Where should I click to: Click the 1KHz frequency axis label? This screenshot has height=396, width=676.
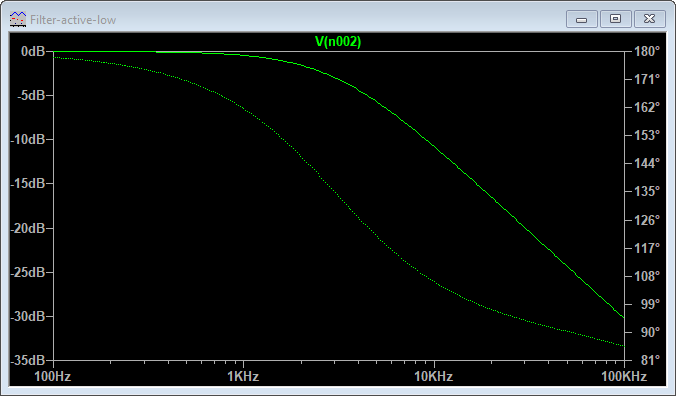[243, 377]
